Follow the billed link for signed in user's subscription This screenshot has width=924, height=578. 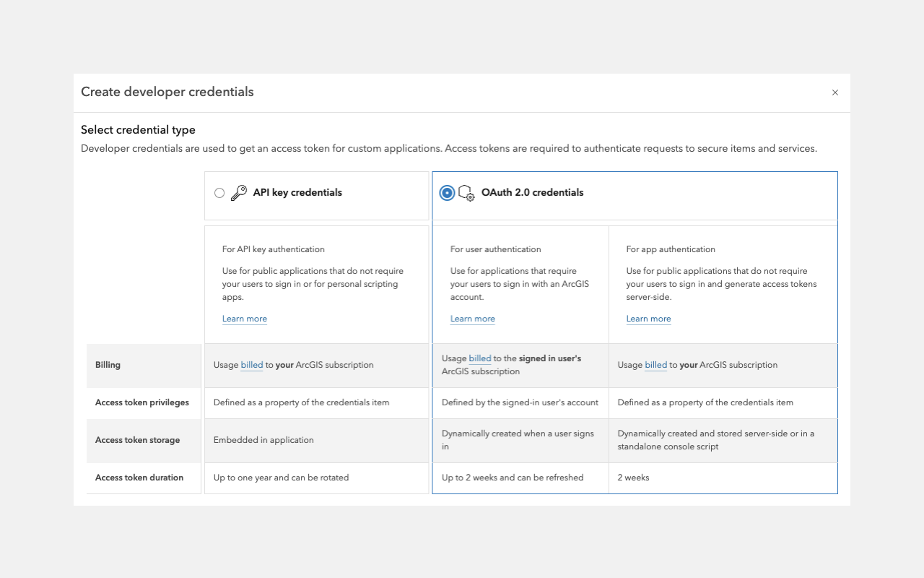[x=480, y=358]
